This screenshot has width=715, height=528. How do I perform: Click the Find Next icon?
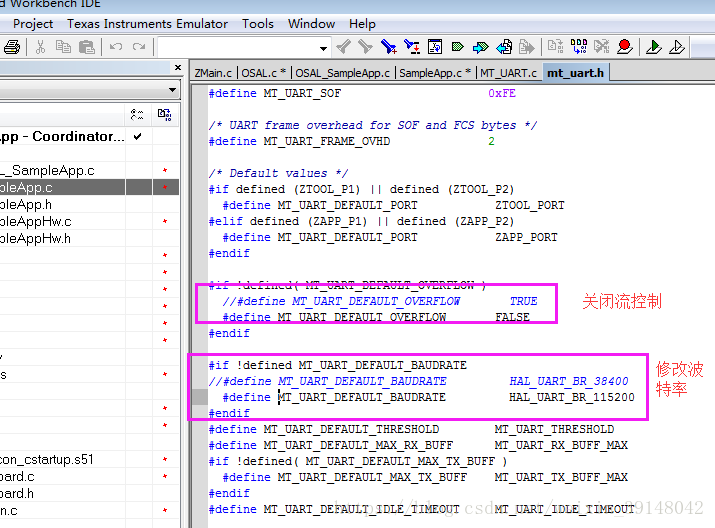point(365,47)
